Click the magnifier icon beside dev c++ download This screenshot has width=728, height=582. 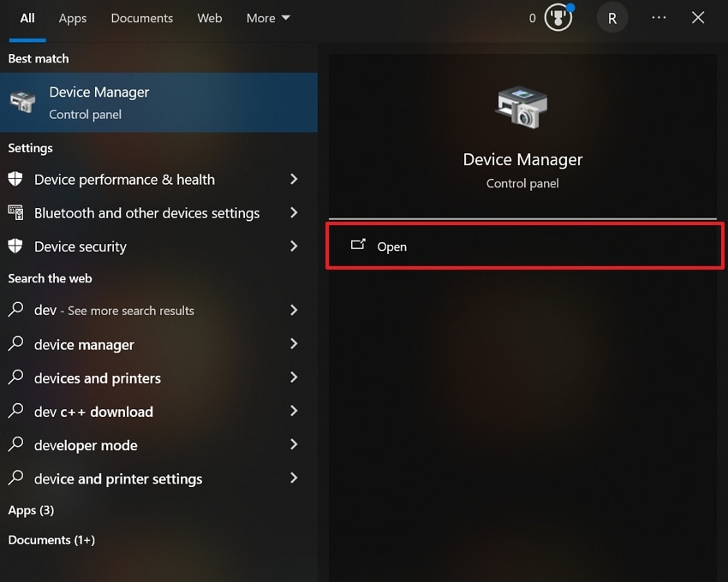click(x=15, y=412)
